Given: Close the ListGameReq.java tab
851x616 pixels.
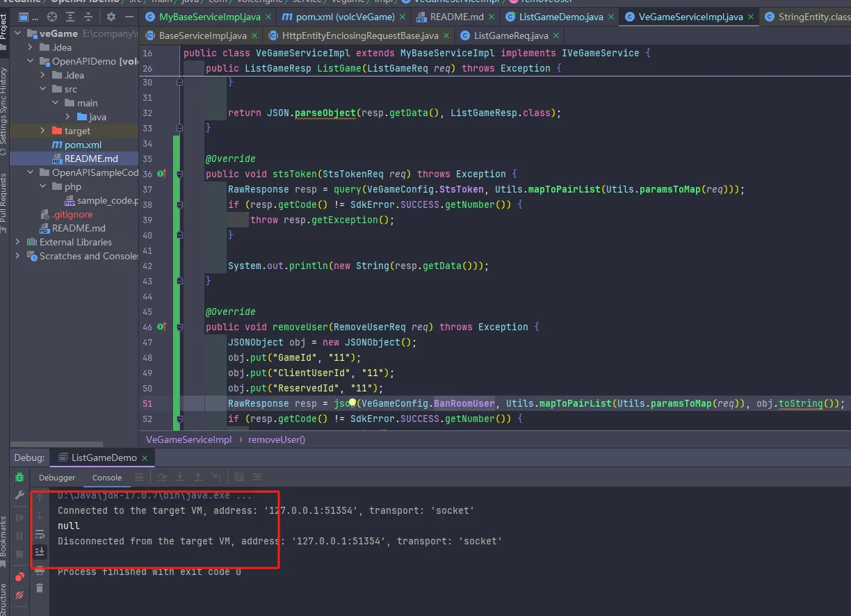Looking at the screenshot, I should click(556, 35).
